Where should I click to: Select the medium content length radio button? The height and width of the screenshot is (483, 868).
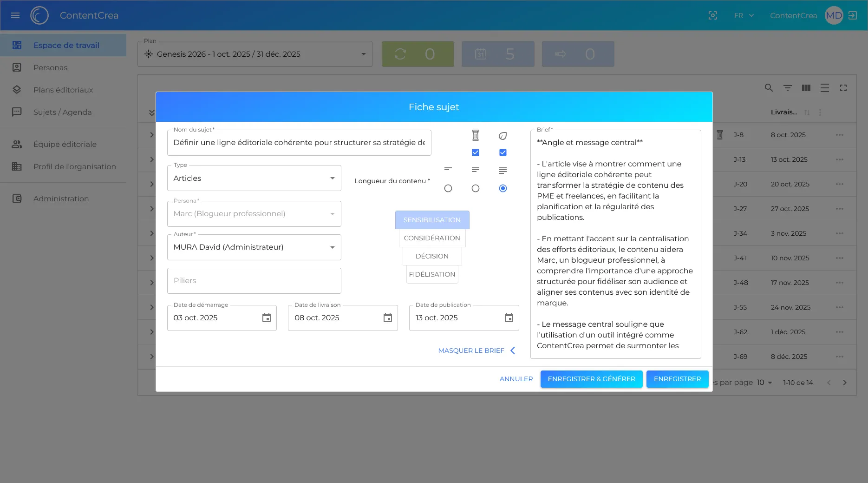tap(475, 188)
